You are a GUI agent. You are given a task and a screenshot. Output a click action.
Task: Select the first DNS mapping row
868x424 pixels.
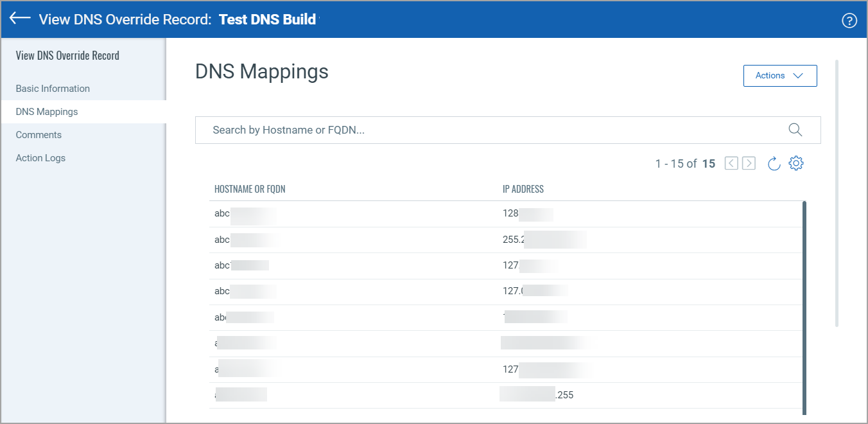(449, 213)
